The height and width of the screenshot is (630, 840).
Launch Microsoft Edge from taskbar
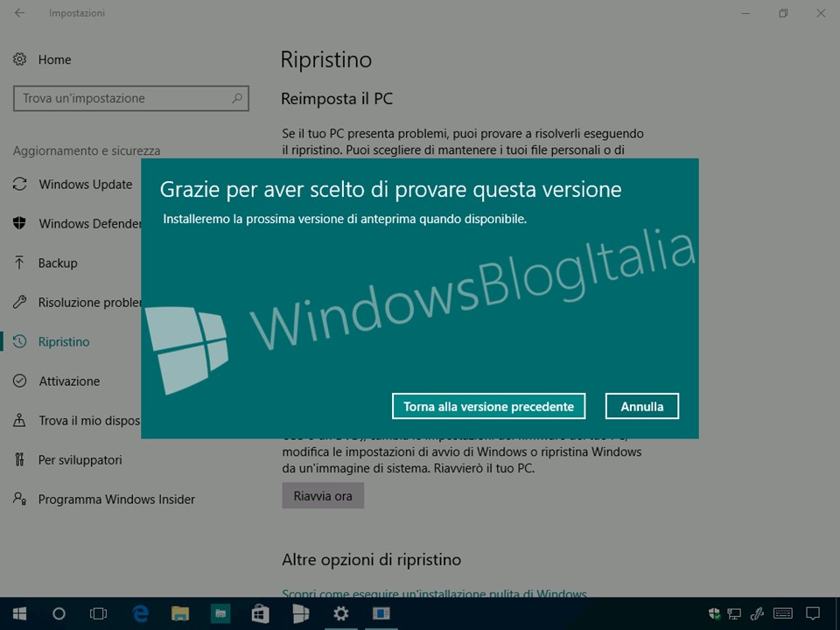(140, 613)
